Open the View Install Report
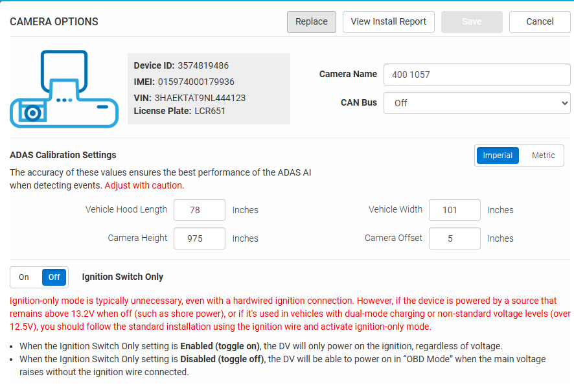Screen dimensions: 574x392 [x=389, y=21]
